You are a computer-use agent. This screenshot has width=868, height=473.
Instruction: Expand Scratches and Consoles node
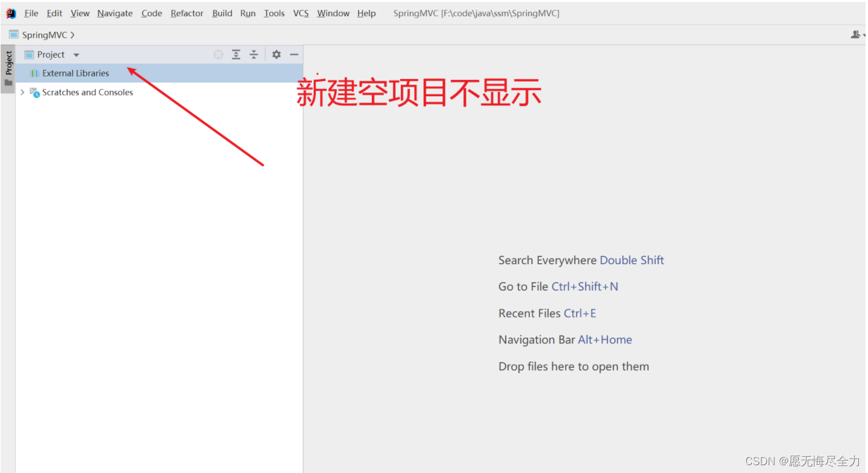click(x=22, y=92)
